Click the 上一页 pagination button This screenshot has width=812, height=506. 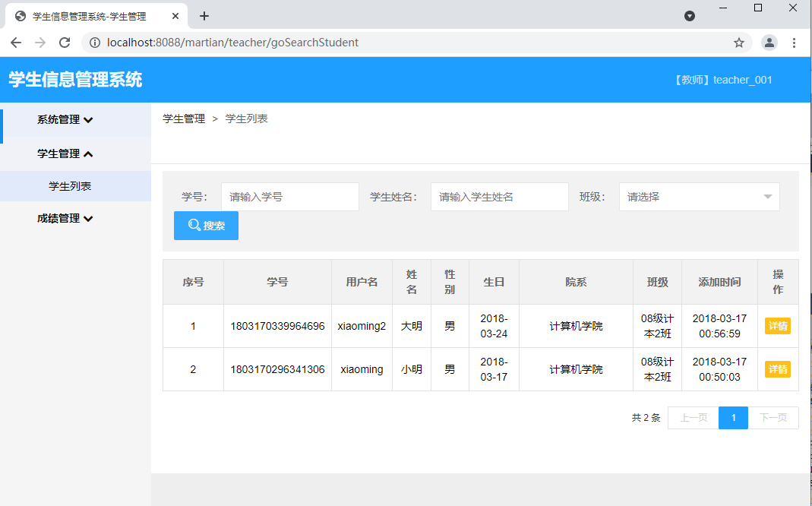point(694,418)
